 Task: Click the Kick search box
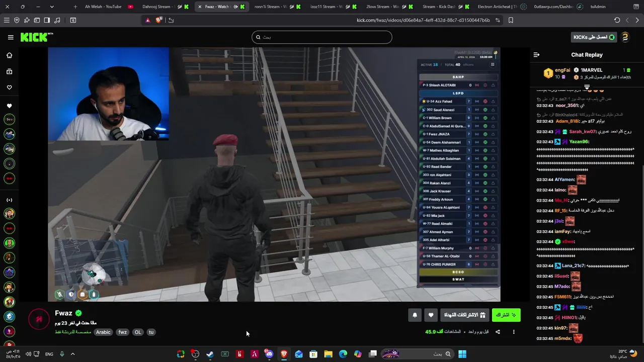[322, 37]
